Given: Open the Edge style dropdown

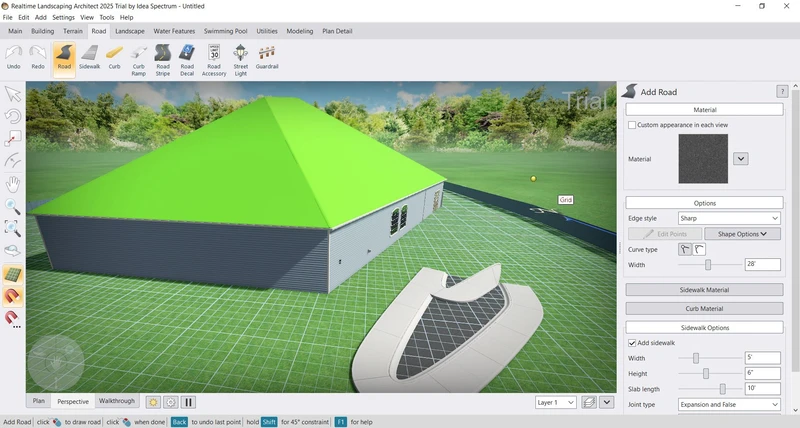Looking at the screenshot, I should pos(730,218).
